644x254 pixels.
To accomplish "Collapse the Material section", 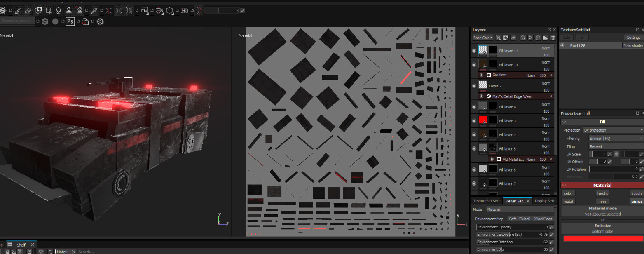I will tap(564, 185).
